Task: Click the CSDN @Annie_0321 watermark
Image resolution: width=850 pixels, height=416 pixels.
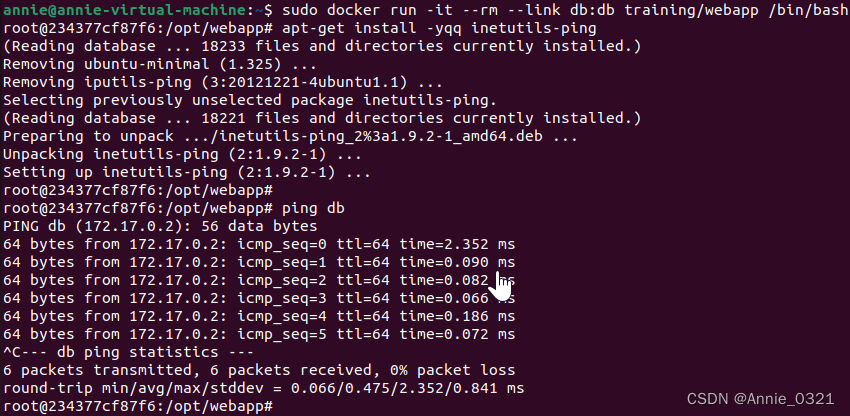Action: pos(760,399)
